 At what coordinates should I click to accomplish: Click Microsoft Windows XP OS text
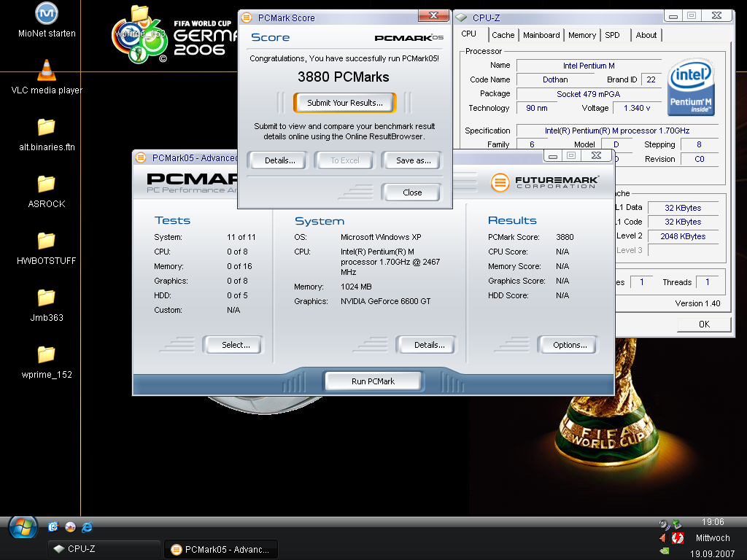pos(381,237)
